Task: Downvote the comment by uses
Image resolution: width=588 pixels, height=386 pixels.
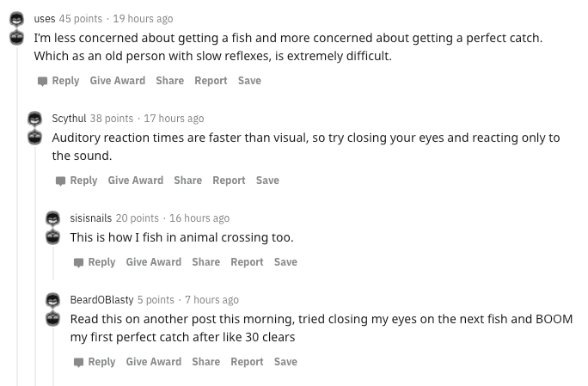Action: coord(15,38)
